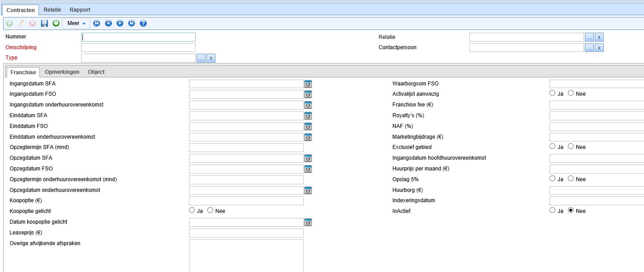Screen dimensions: 644x272
Task: Open calendar for Einddatum onderhuurovereenkomst
Action: click(x=308, y=137)
